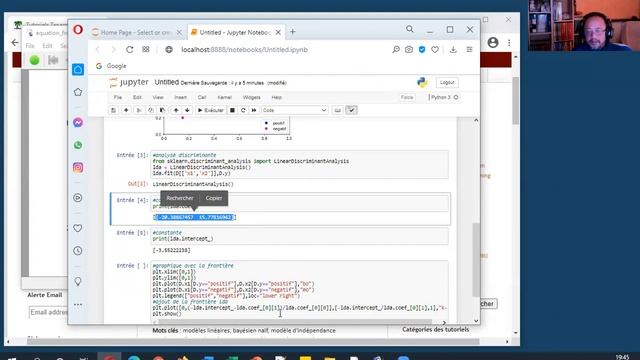Choose Copier in selection popup

click(x=213, y=198)
